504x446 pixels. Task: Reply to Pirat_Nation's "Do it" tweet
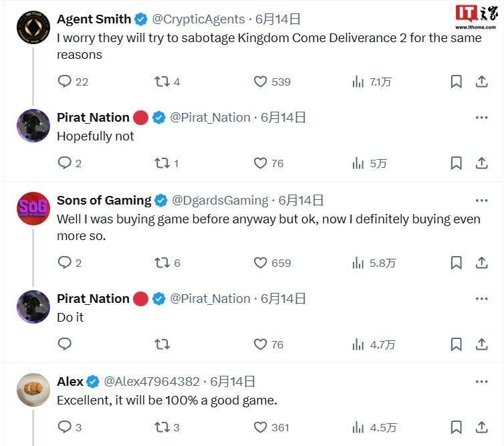(x=65, y=344)
